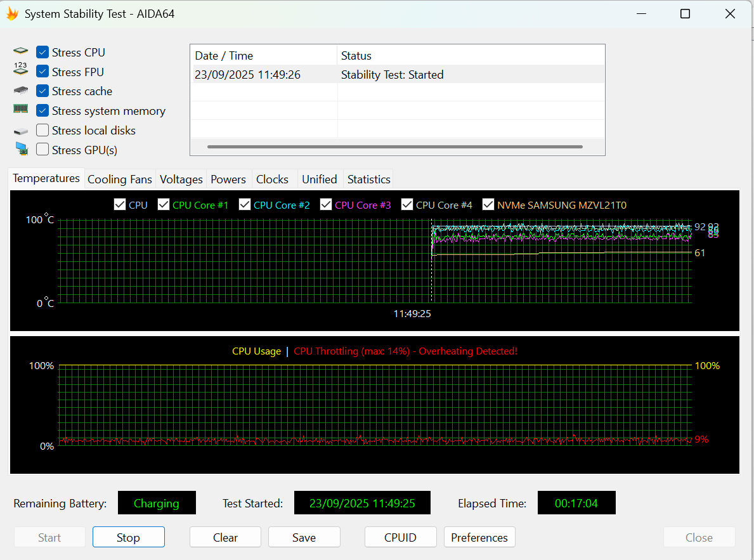Toggle CPU Core #2 graph checkbox
The height and width of the screenshot is (560, 754).
point(245,204)
